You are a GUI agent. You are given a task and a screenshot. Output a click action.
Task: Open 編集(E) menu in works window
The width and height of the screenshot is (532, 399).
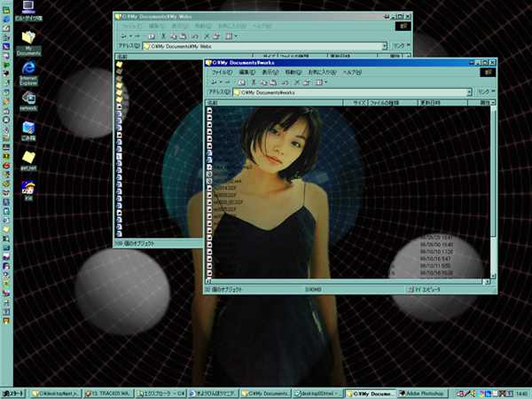click(x=247, y=73)
